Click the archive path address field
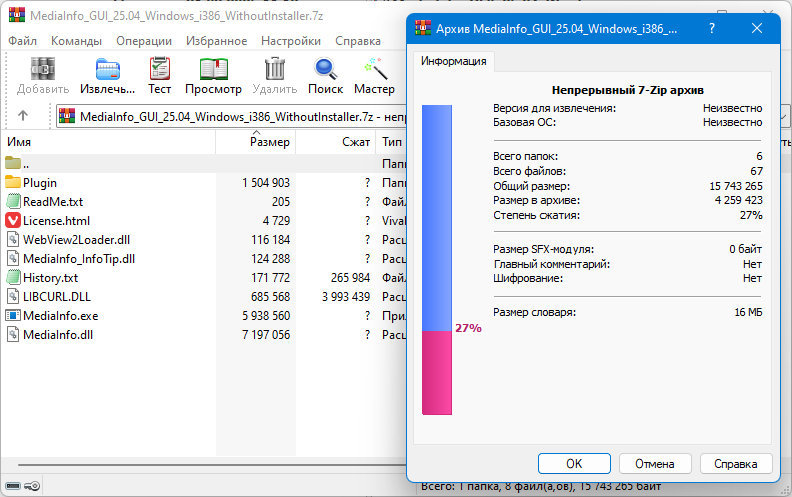 tap(232, 117)
